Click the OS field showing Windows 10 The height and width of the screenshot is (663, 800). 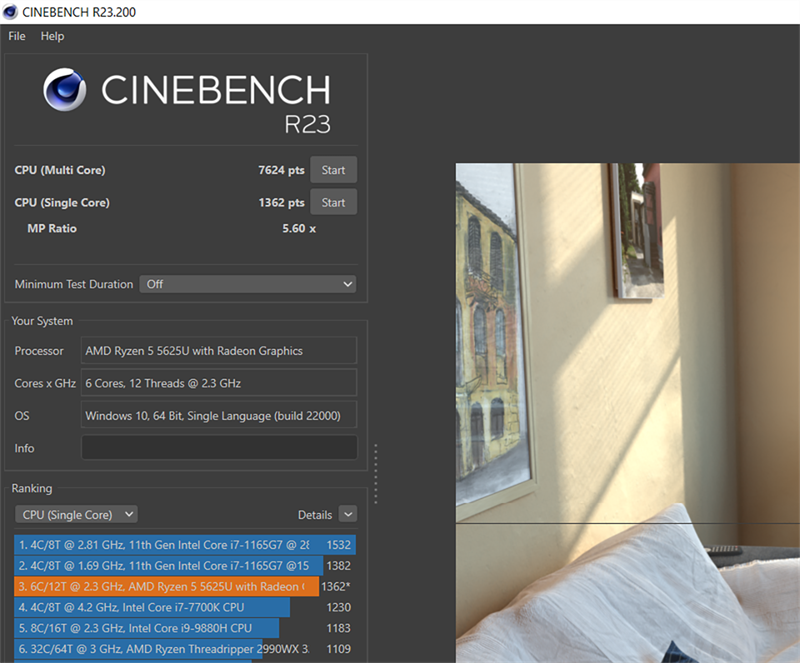[218, 414]
